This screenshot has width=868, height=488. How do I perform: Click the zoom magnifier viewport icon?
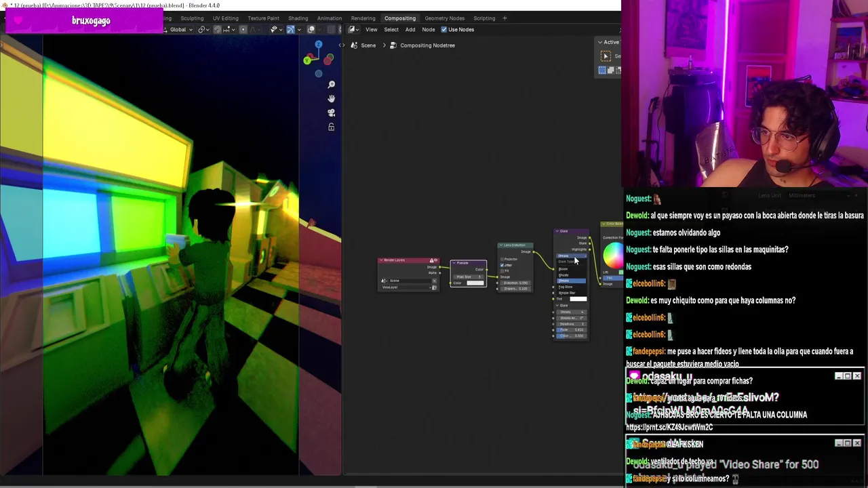(332, 85)
